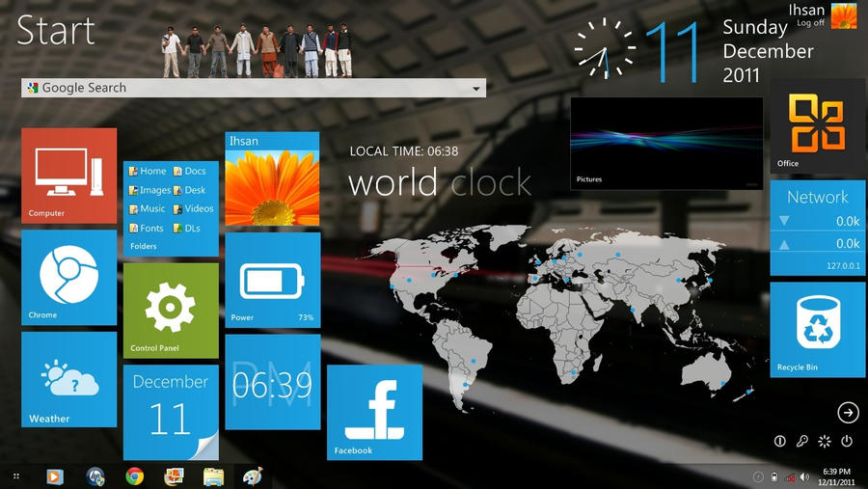
Task: Open the Office tile
Action: tap(818, 126)
